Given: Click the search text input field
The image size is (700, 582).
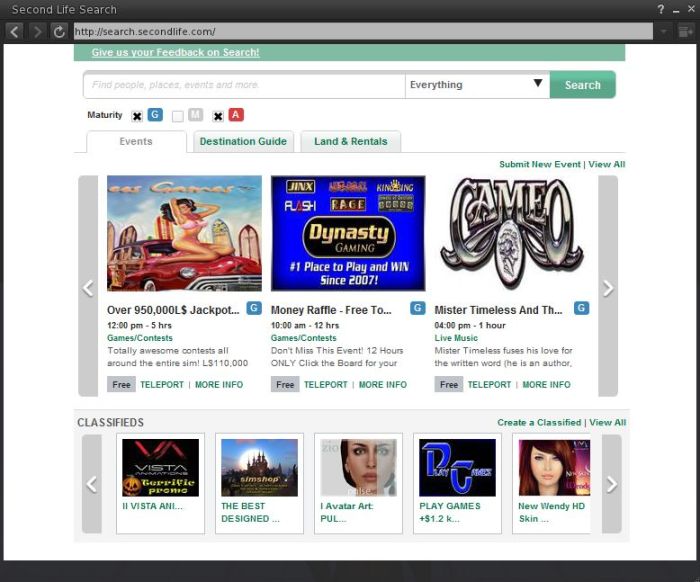Looking at the screenshot, I should [x=244, y=85].
